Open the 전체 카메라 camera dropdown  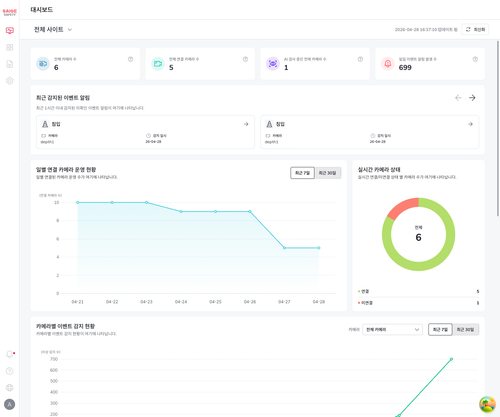(392, 329)
